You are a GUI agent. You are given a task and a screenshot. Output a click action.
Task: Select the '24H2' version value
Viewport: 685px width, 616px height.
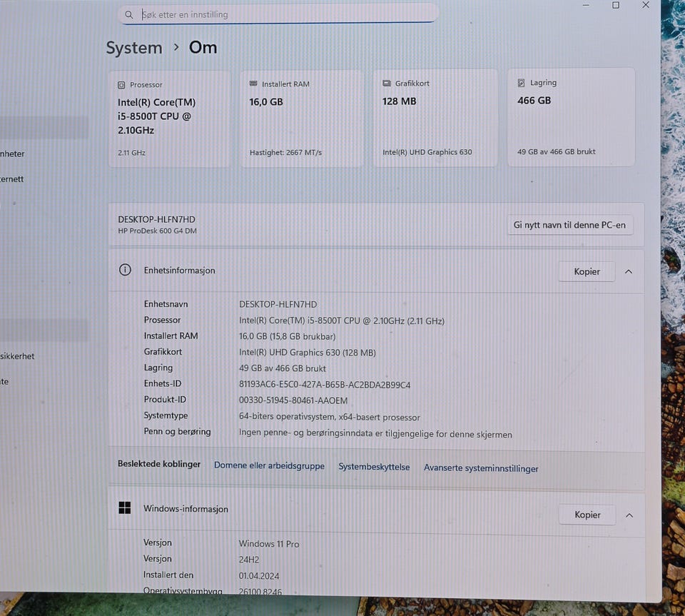249,560
